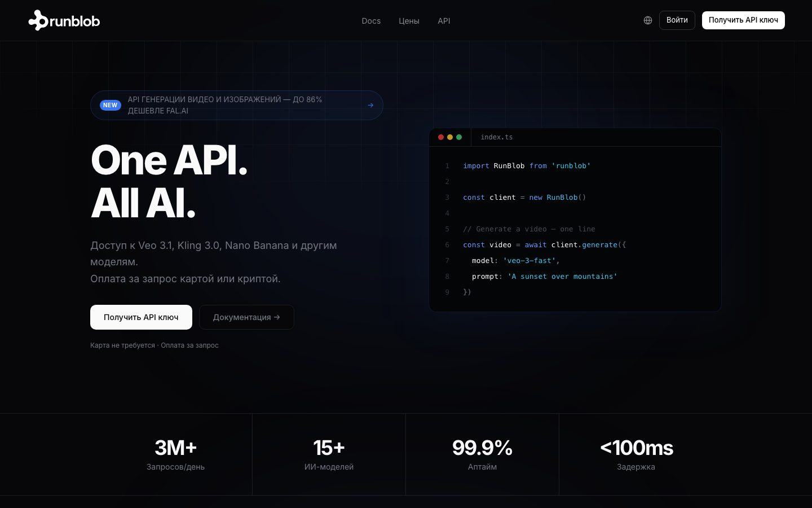Click the blue NEW badge

tap(110, 105)
